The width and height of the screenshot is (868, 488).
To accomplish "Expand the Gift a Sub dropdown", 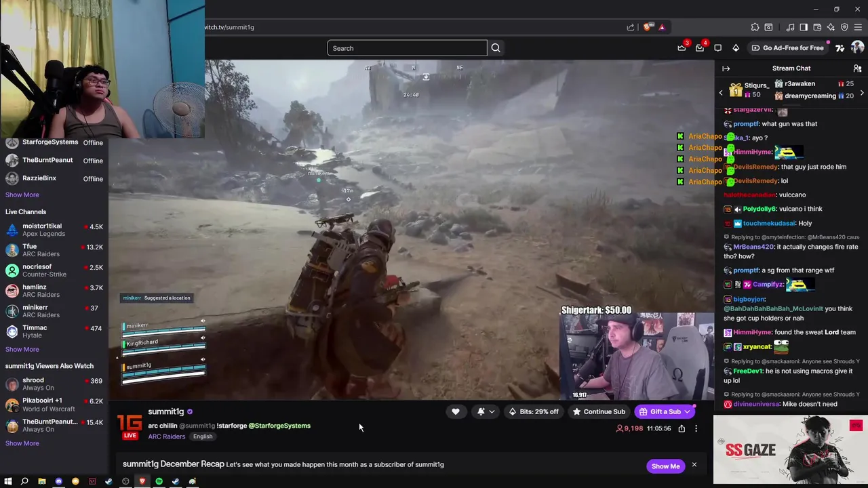I will 687,411.
